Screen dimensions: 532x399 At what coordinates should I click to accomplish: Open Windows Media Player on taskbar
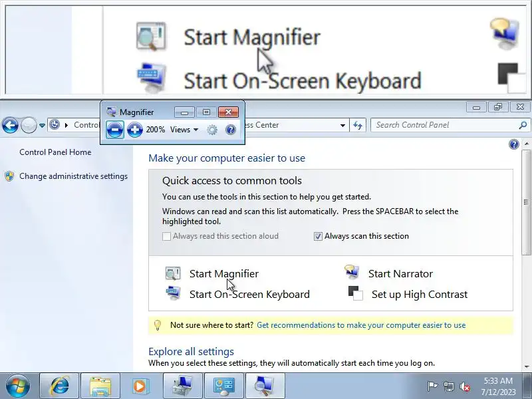(140, 386)
